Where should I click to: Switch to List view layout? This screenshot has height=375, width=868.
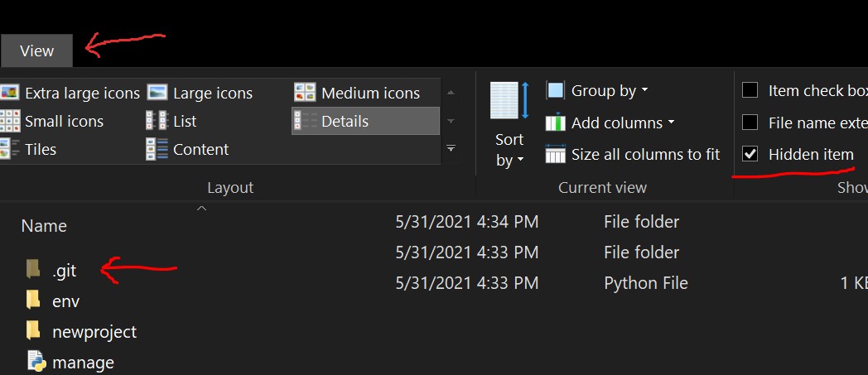coord(172,122)
